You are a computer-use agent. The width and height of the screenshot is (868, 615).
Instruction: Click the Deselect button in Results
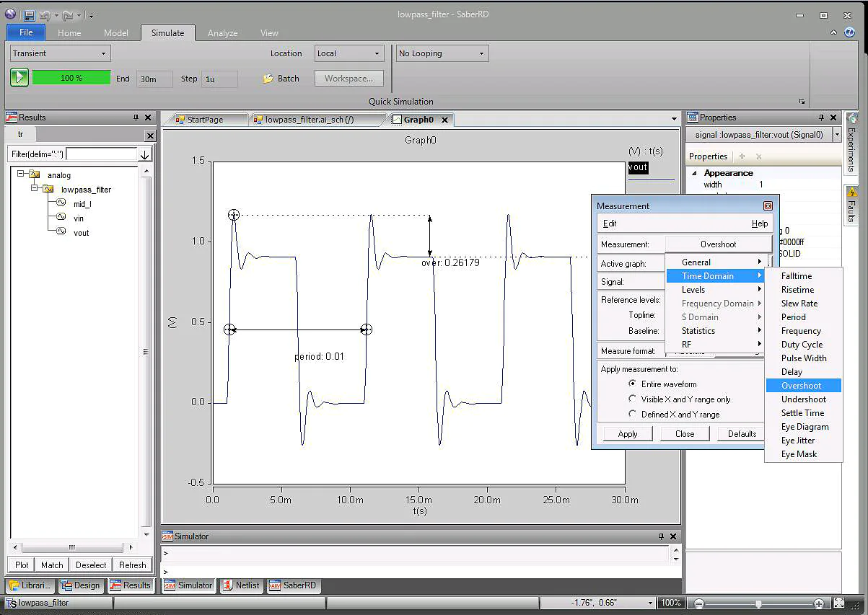tap(91, 565)
